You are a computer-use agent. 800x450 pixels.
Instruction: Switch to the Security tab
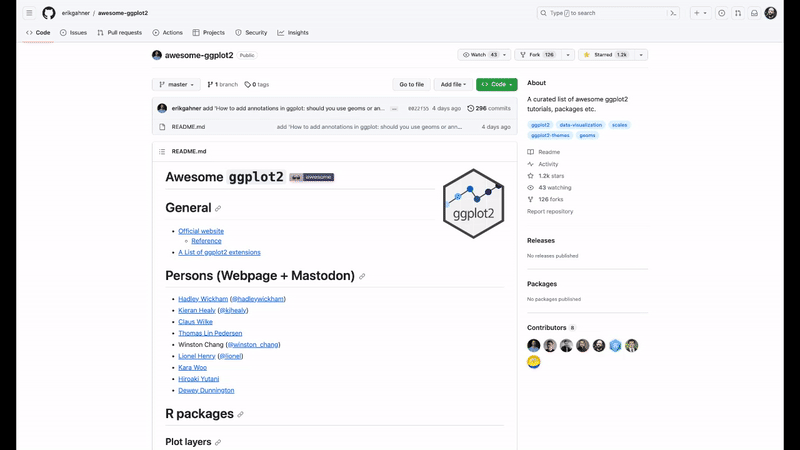pyautogui.click(x=251, y=33)
